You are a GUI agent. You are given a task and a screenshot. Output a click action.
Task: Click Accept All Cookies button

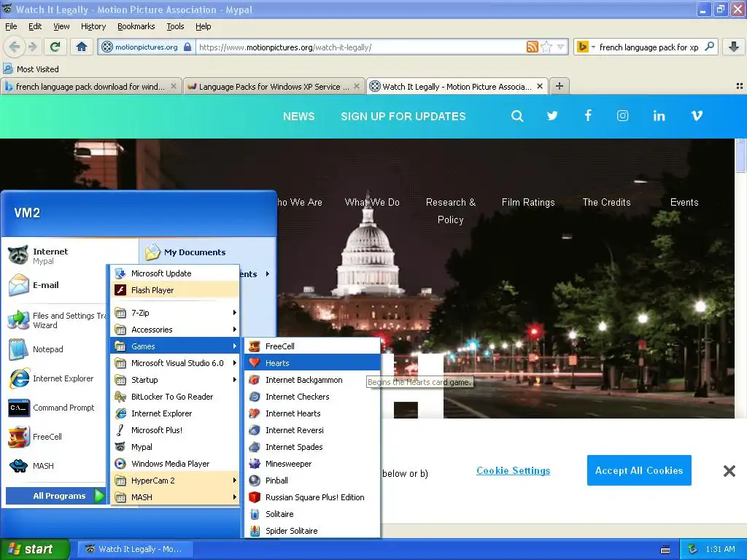point(639,470)
